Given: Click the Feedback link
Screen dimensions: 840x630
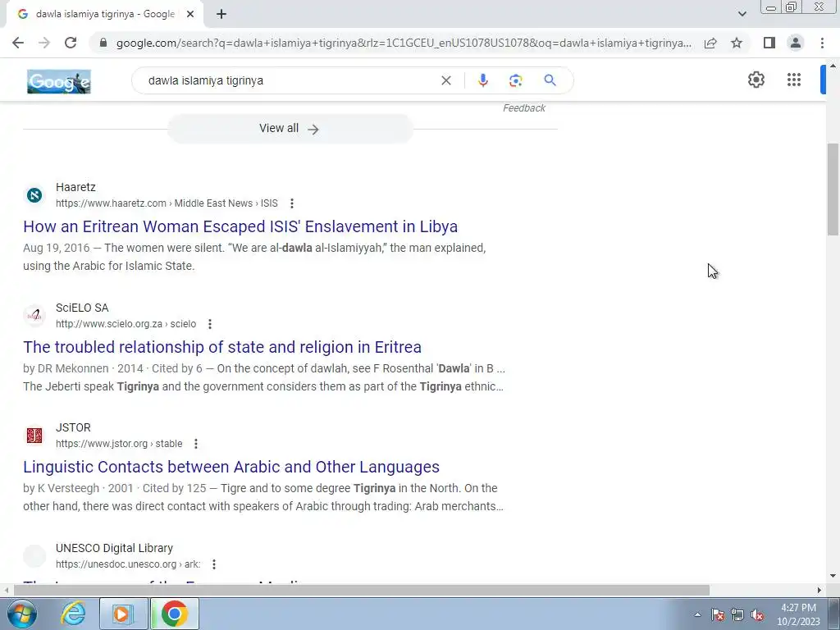Looking at the screenshot, I should click(524, 108).
